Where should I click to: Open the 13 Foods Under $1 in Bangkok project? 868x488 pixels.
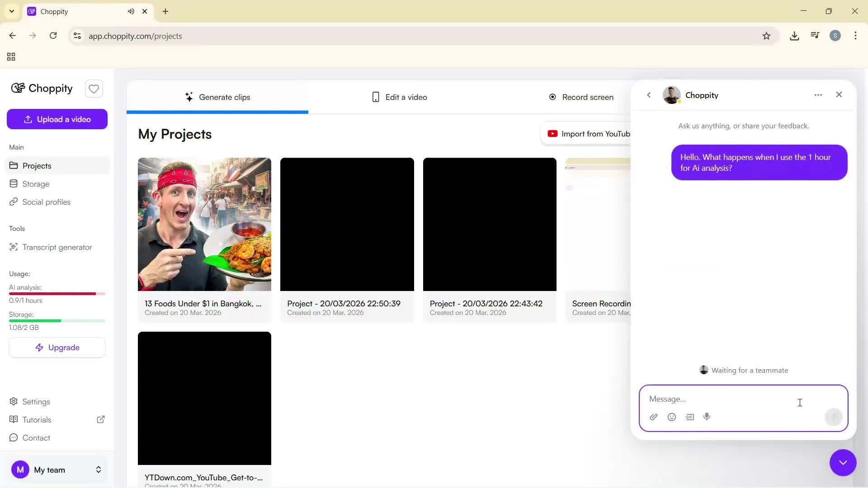pyautogui.click(x=204, y=224)
